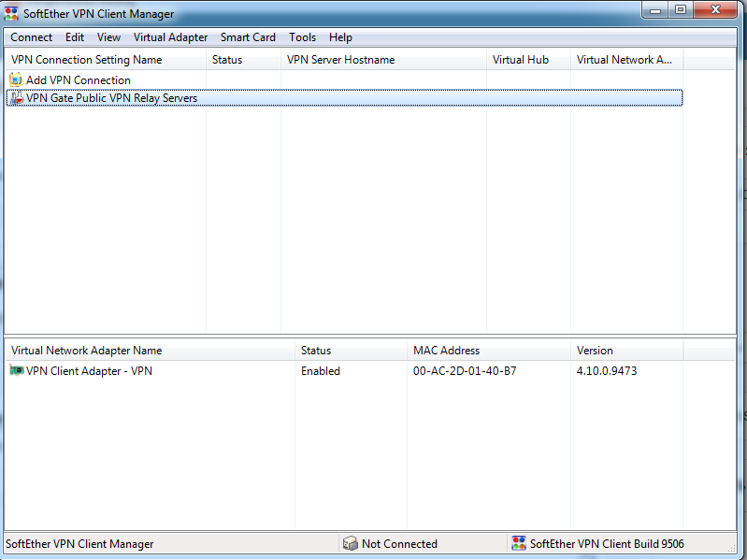
Task: Click the SoftEther title bar application icon
Action: [11, 14]
